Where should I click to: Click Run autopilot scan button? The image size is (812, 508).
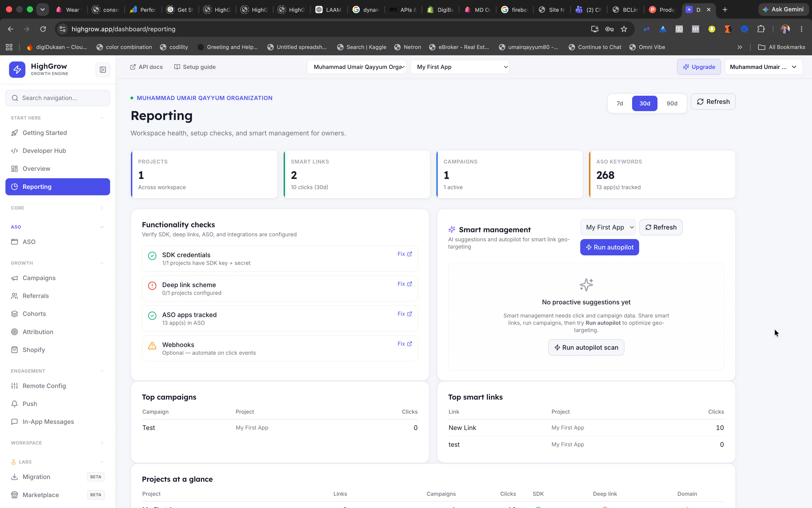point(586,347)
